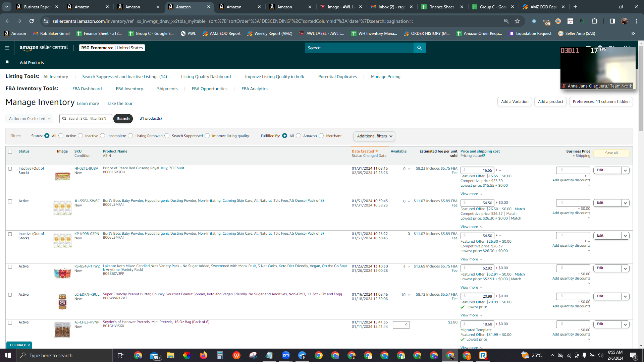
Task: Select the LC-EDKN-K9UL row checkbox
Action: pyautogui.click(x=10, y=295)
